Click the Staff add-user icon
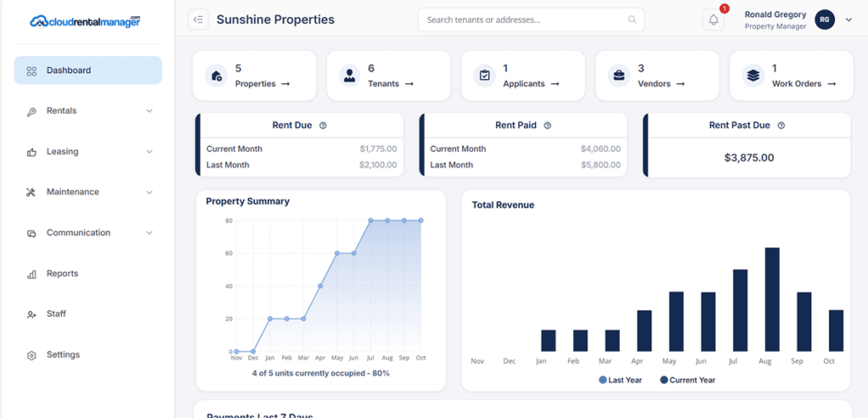 click(x=31, y=314)
